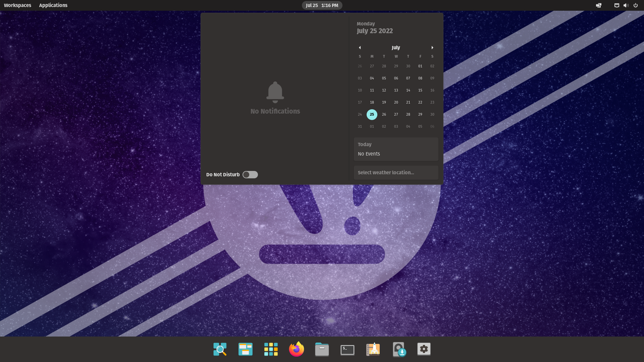
Task: Toggle the Do Not Disturb switch
Action: (x=250, y=175)
